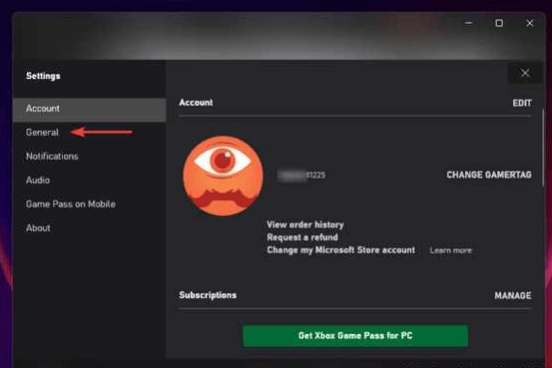Click MANAGE next to Subscriptions
The width and height of the screenshot is (552, 368).
point(513,295)
